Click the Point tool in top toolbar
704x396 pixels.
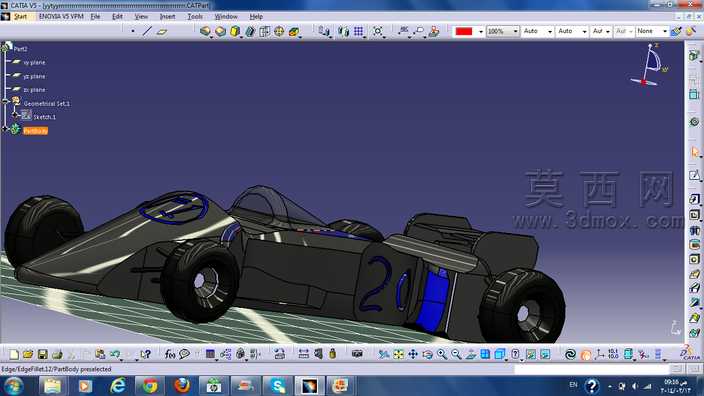click(133, 31)
